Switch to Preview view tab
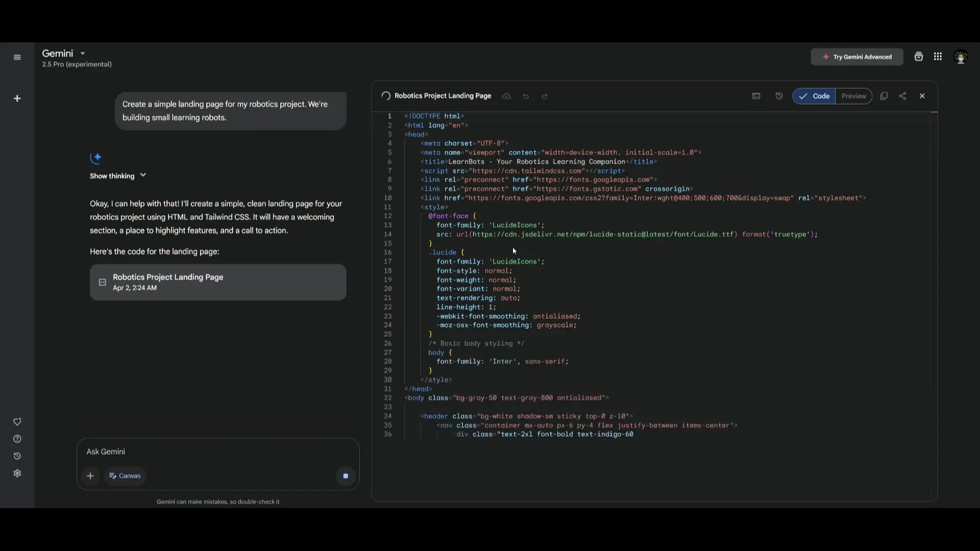980x551 pixels. coord(853,96)
